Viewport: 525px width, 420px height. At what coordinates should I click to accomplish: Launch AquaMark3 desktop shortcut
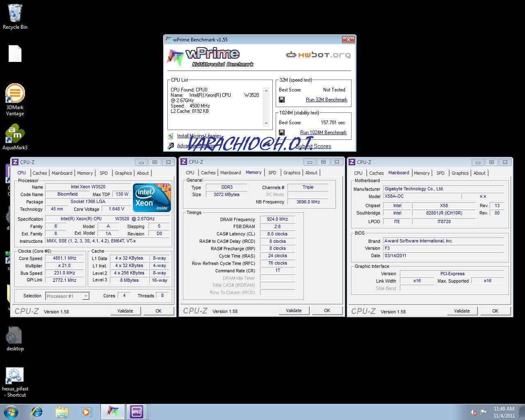[x=15, y=137]
